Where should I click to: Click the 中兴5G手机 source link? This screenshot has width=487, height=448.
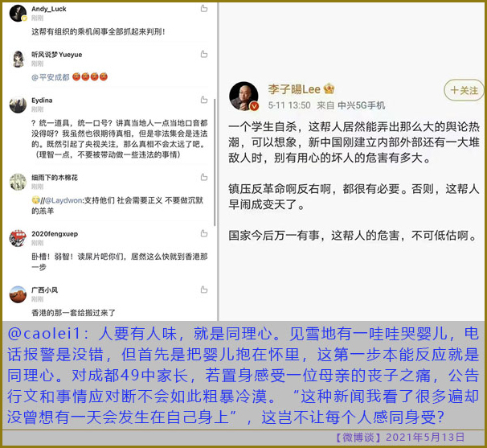tap(361, 105)
